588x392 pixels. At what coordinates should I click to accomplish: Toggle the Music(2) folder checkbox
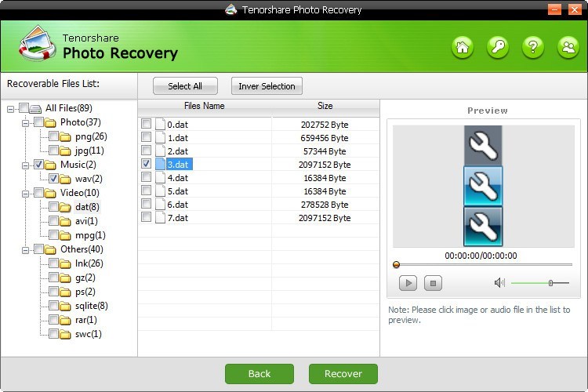coord(38,165)
